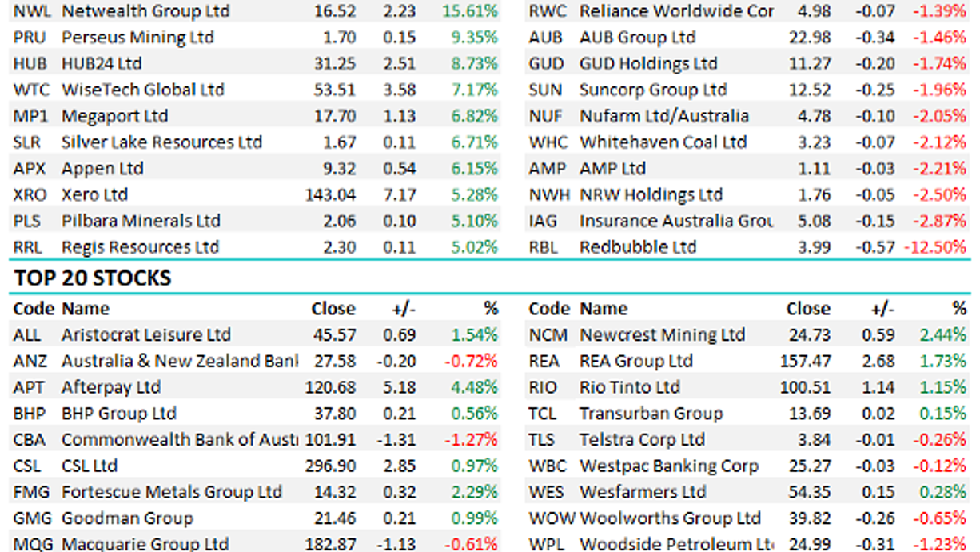Click CSL close price 296.90
Image resolution: width=980 pixels, height=552 pixels.
point(331,466)
